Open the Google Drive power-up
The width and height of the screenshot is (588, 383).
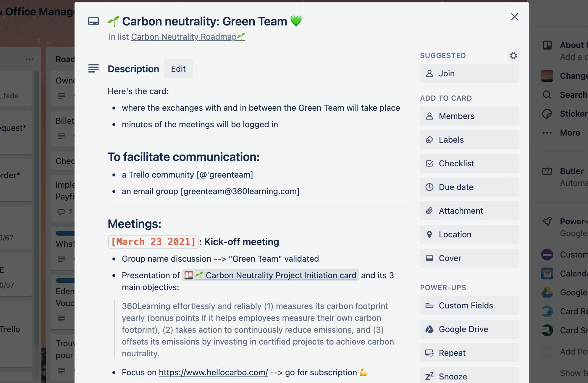[x=469, y=329]
